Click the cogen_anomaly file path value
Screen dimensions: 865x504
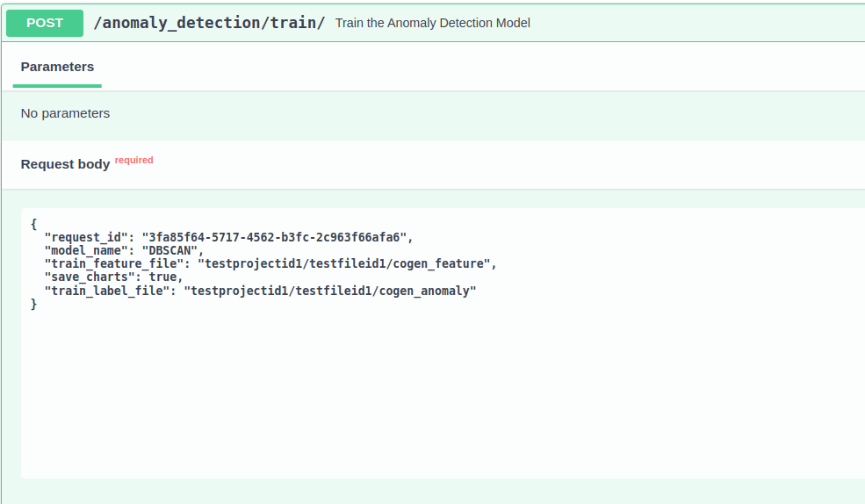pyautogui.click(x=329, y=291)
